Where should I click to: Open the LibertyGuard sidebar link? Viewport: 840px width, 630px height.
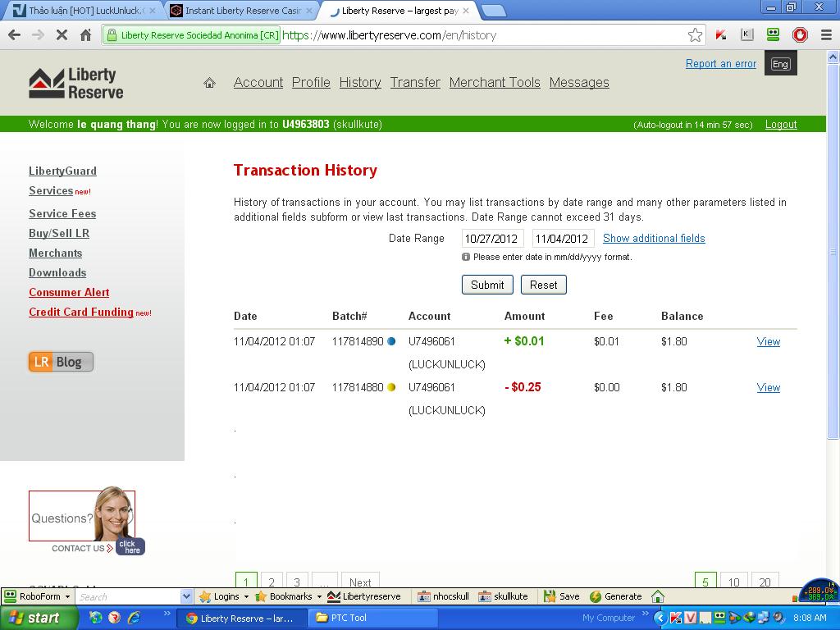pyautogui.click(x=62, y=171)
